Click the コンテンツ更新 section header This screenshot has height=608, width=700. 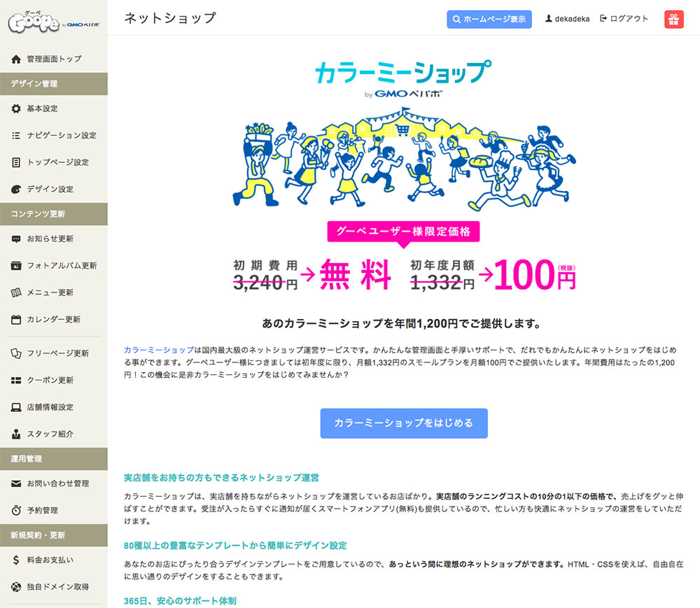tap(54, 214)
